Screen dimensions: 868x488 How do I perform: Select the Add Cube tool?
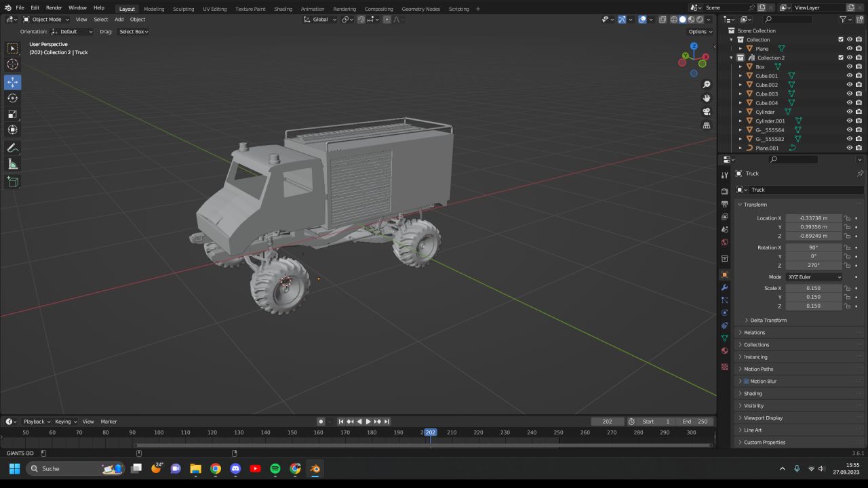(13, 182)
